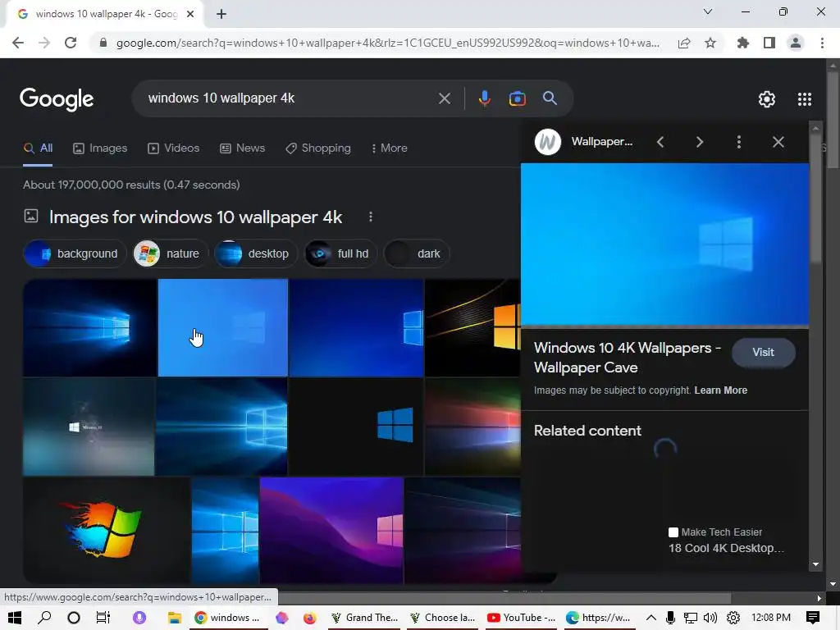This screenshot has width=840, height=630.
Task: Open Windows Start menu
Action: coord(15,618)
